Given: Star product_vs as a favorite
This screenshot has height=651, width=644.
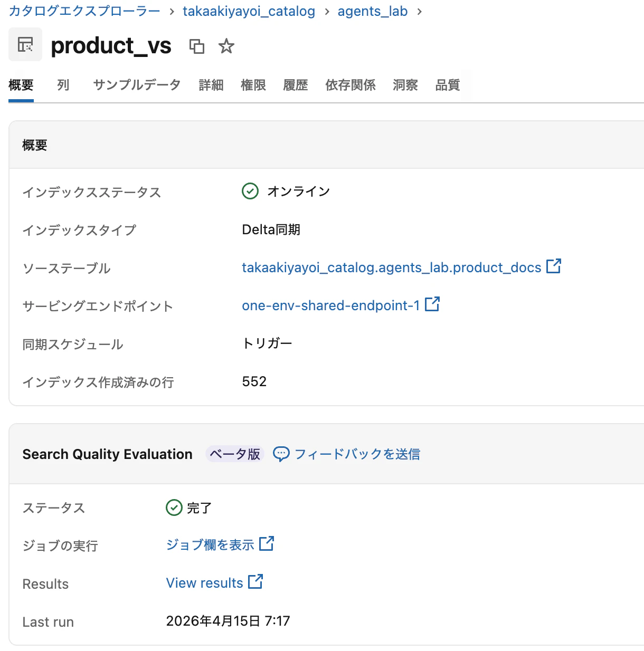Looking at the screenshot, I should [x=226, y=46].
